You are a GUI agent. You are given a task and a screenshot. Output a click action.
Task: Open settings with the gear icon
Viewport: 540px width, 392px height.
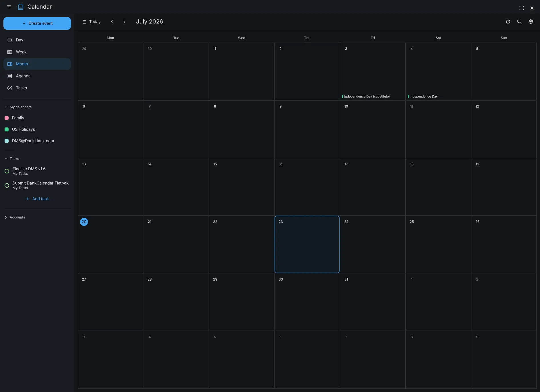531,22
